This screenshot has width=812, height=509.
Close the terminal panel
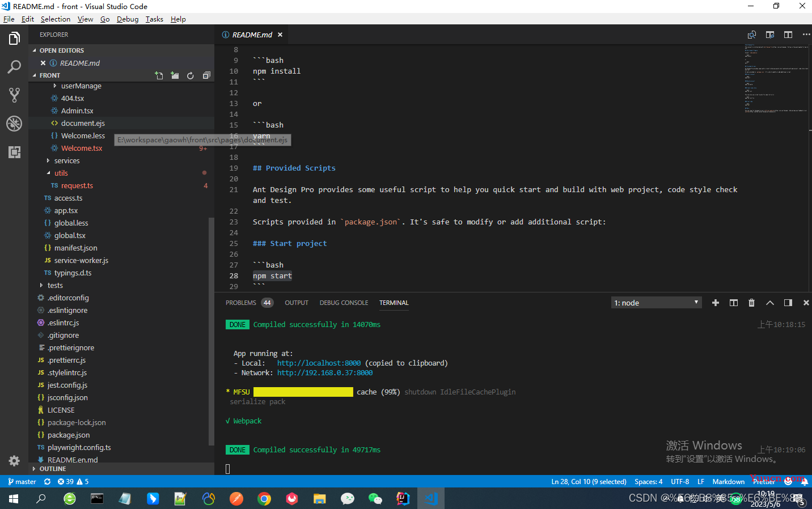(x=806, y=303)
